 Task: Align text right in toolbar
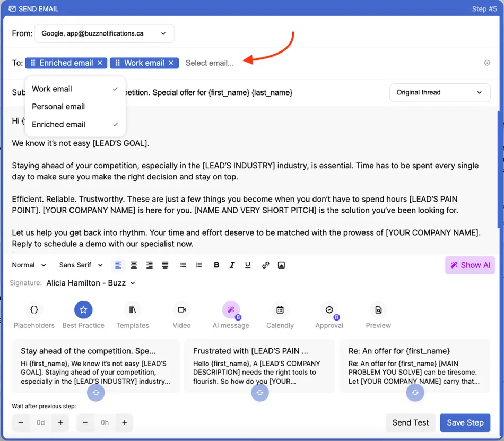[150, 265]
